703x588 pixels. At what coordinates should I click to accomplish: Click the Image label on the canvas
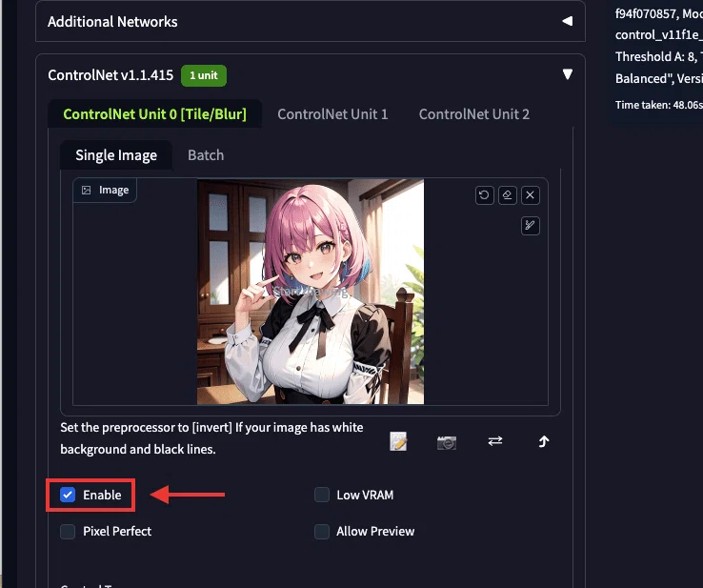[x=105, y=191]
